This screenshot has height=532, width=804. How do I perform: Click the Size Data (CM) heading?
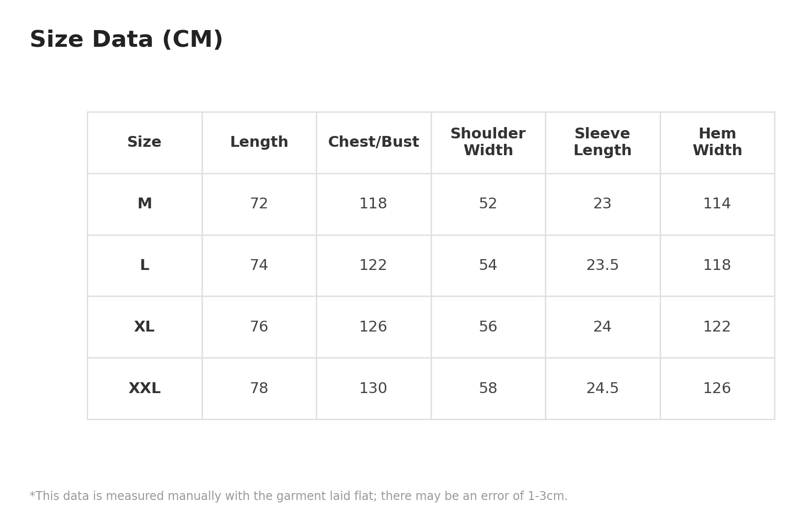[x=126, y=40]
